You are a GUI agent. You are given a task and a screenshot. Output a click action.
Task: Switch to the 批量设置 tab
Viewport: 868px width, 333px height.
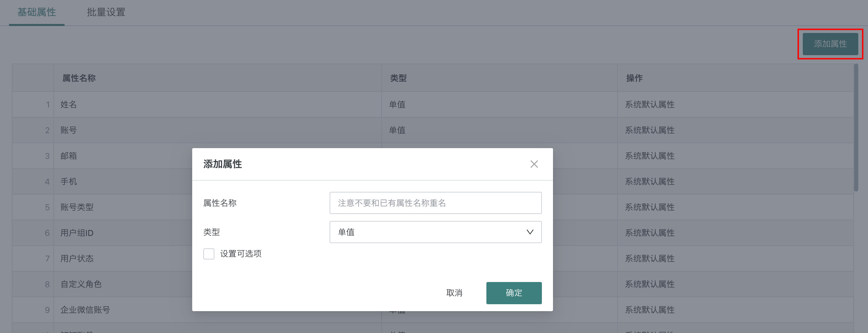coord(106,12)
